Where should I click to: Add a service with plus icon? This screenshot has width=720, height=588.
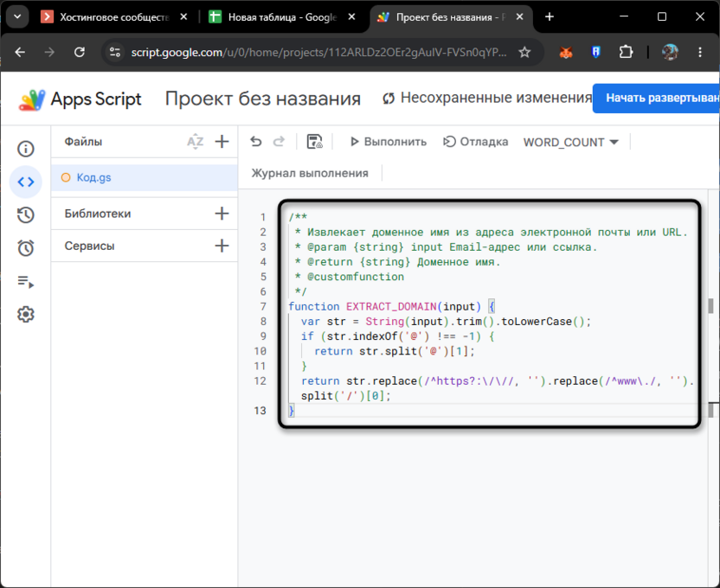[222, 246]
